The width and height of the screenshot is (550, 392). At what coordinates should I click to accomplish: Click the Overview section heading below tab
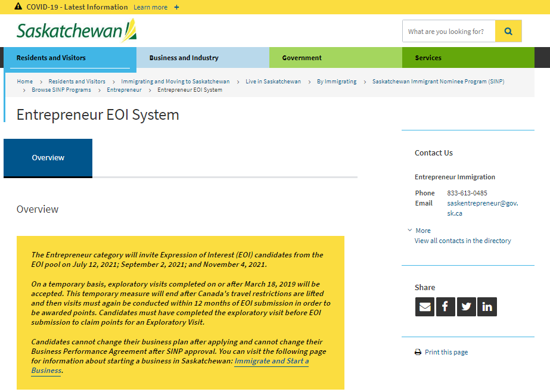(38, 209)
